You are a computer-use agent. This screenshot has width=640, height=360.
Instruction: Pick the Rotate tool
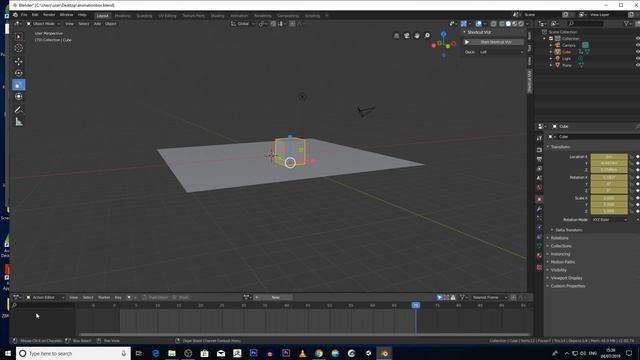coord(19,73)
